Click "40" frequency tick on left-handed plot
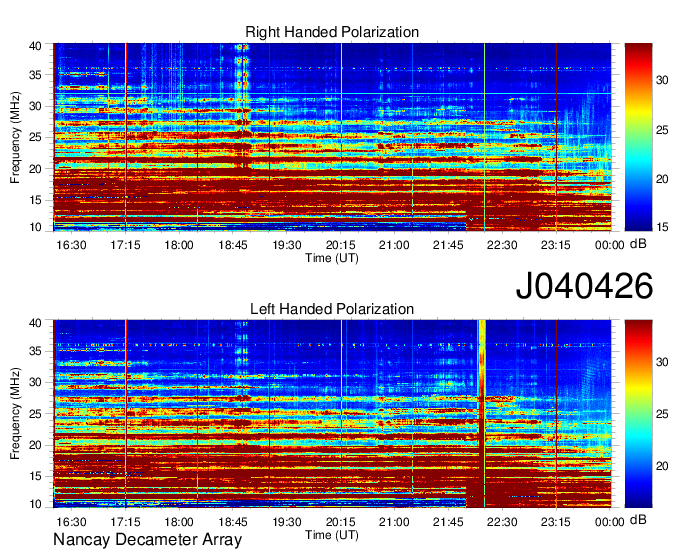 point(35,322)
